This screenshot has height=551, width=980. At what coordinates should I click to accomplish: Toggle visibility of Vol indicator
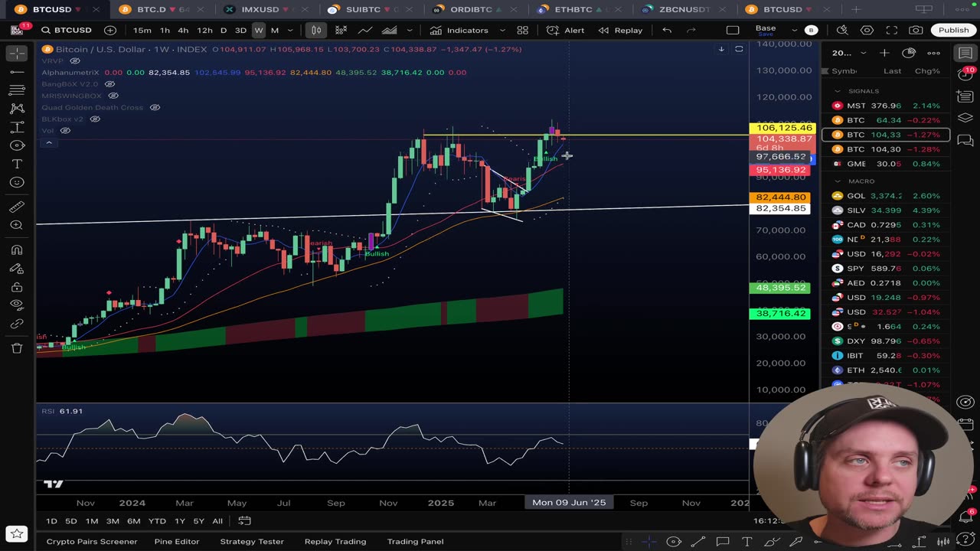(65, 130)
